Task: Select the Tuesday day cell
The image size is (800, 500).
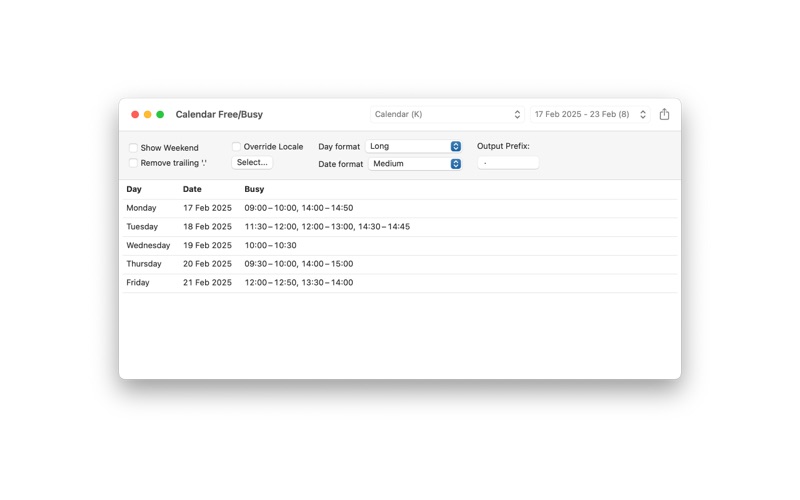Action: tap(142, 227)
